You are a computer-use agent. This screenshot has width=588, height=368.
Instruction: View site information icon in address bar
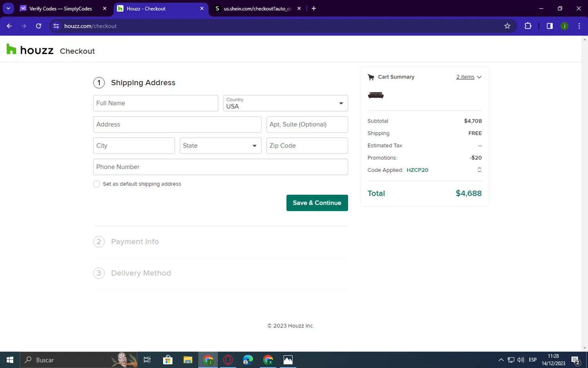click(x=56, y=26)
